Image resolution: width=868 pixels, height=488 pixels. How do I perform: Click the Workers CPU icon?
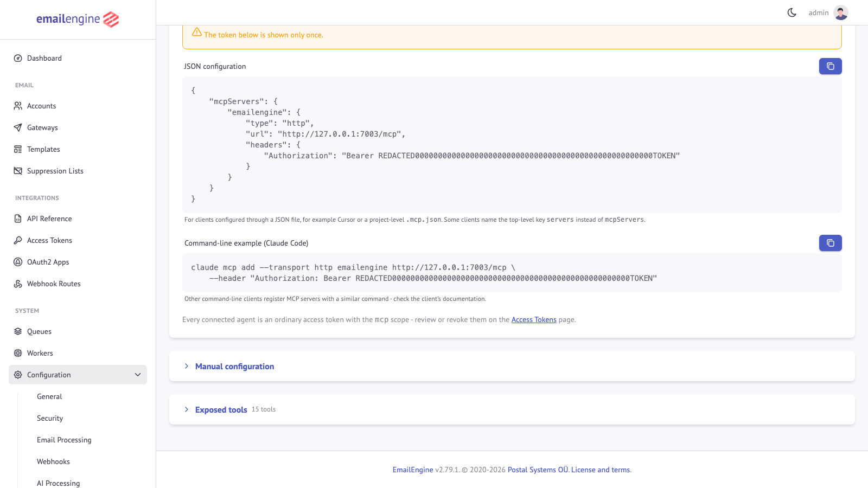pos(18,353)
